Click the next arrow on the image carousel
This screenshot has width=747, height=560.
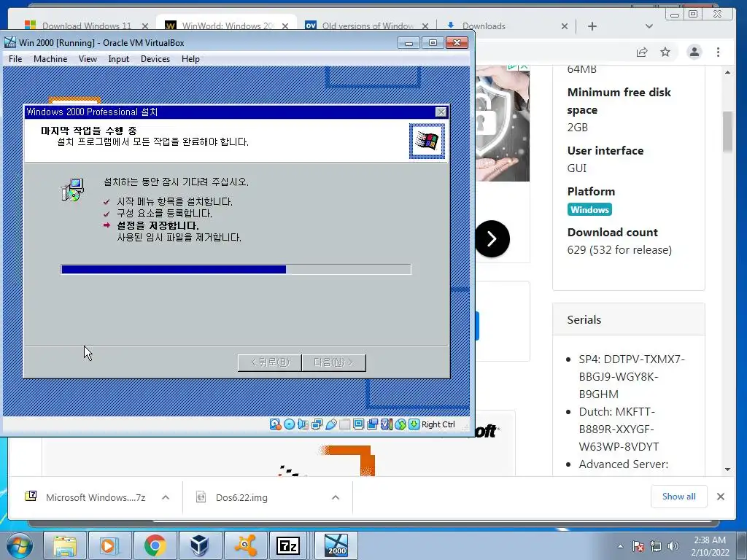click(492, 238)
